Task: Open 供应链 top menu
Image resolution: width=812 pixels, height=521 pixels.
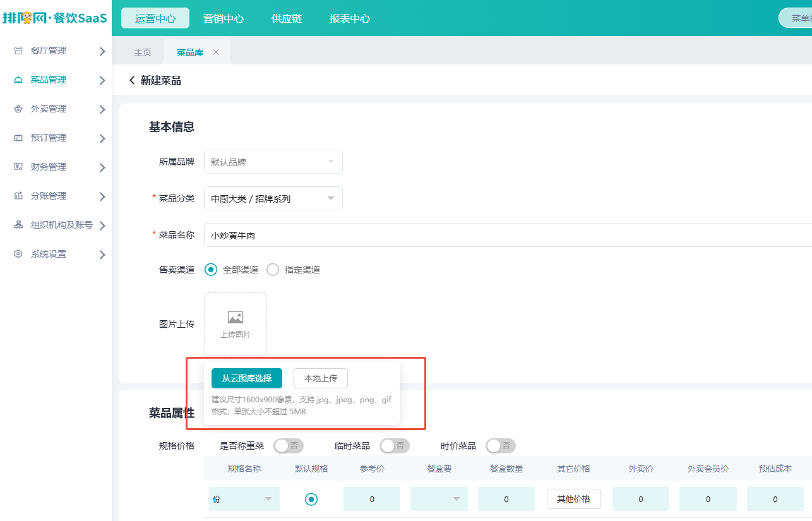Action: click(287, 18)
